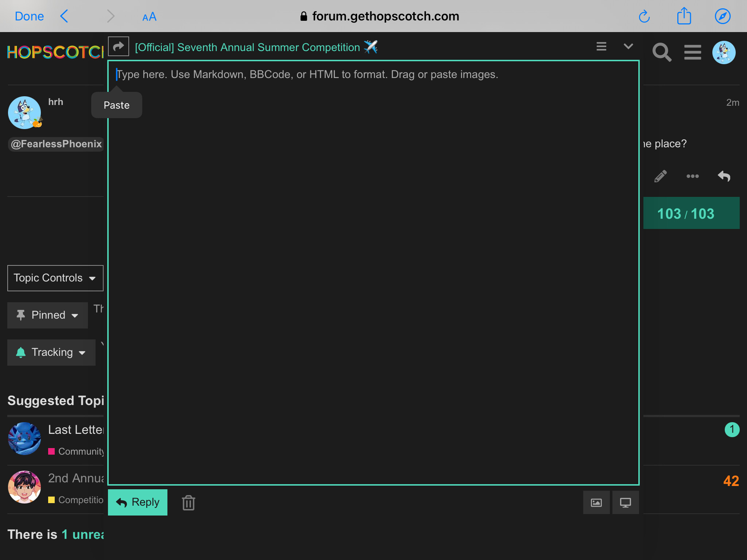Toggle the preview monitor icon
Screen dimensions: 747x560
point(625,503)
